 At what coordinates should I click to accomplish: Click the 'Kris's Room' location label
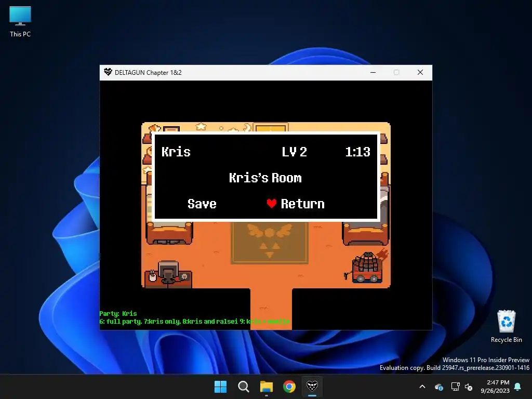click(x=265, y=178)
